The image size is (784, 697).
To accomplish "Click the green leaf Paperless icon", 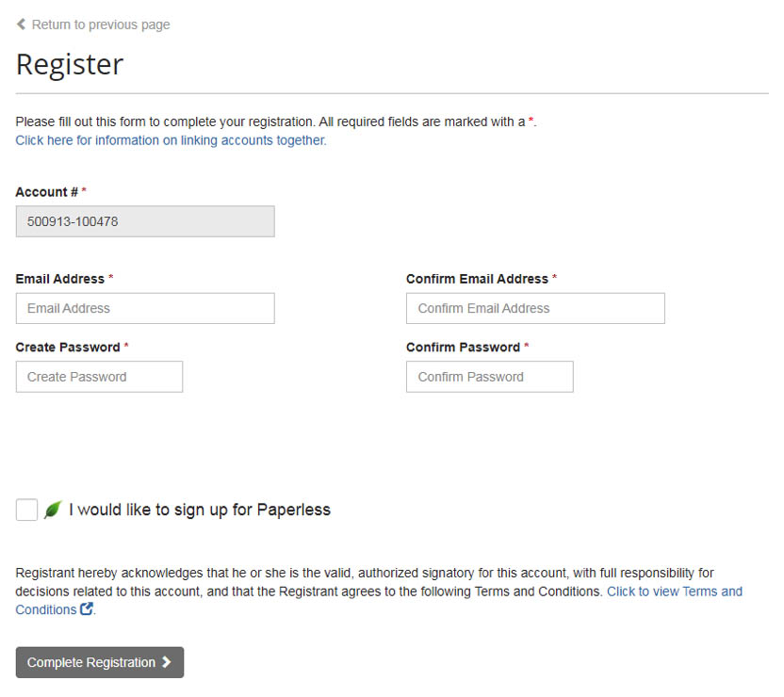I will tap(53, 510).
